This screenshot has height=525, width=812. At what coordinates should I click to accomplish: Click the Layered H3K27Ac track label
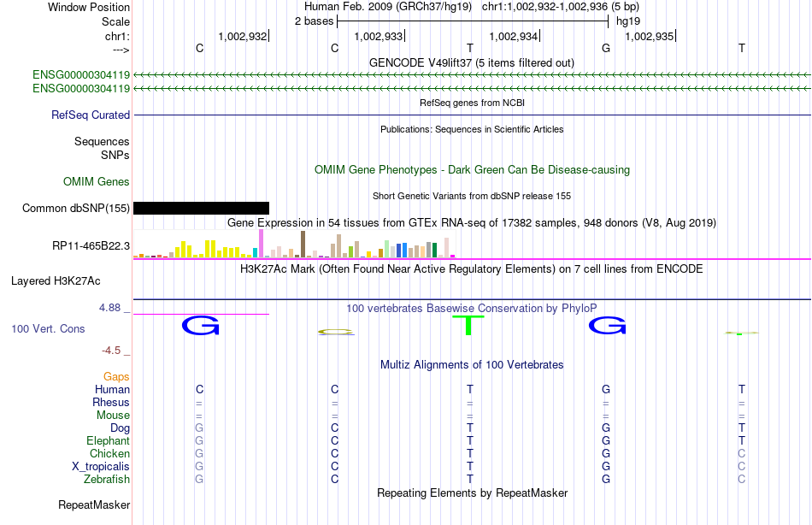pyautogui.click(x=56, y=281)
